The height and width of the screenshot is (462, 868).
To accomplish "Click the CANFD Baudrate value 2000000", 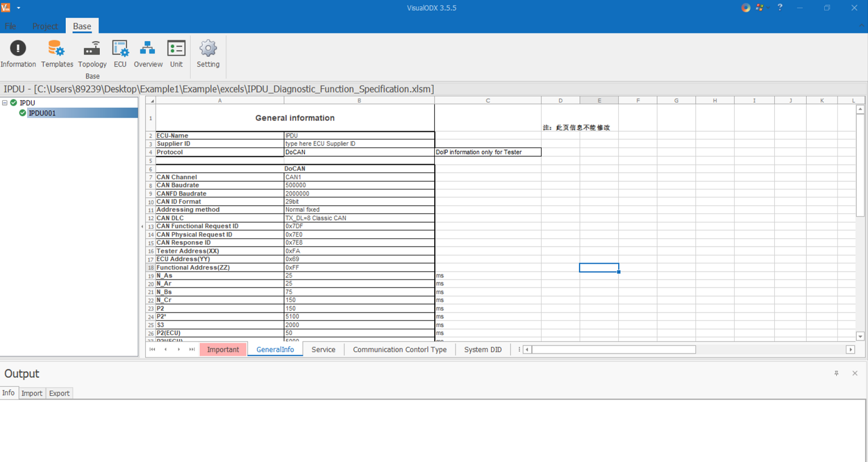I will (x=359, y=194).
